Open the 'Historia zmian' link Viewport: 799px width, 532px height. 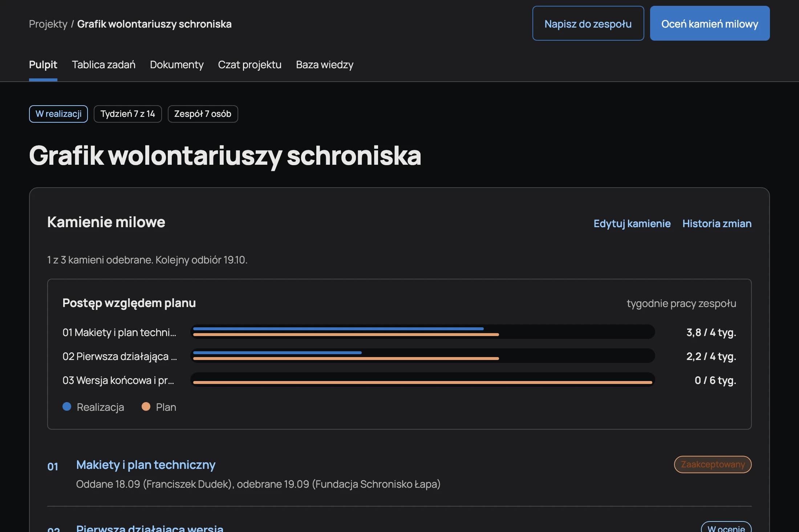717,224
